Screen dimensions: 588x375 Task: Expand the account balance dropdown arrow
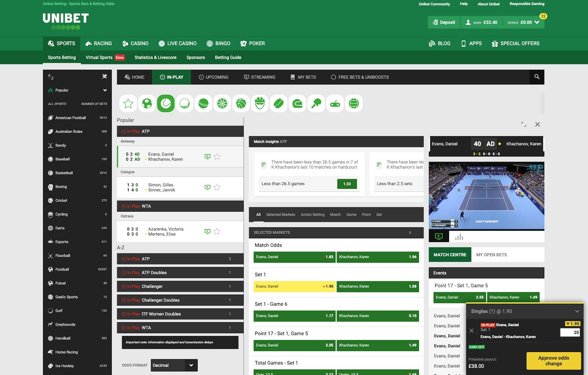click(x=537, y=22)
